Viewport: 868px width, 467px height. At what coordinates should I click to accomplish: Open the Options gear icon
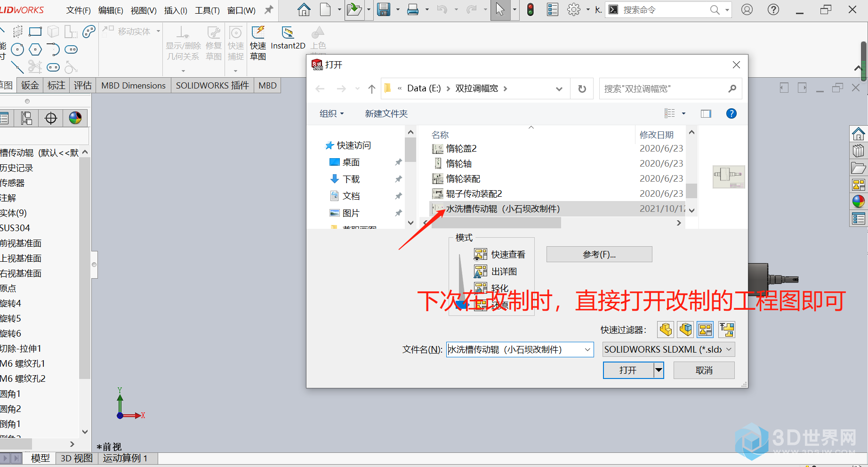point(574,10)
